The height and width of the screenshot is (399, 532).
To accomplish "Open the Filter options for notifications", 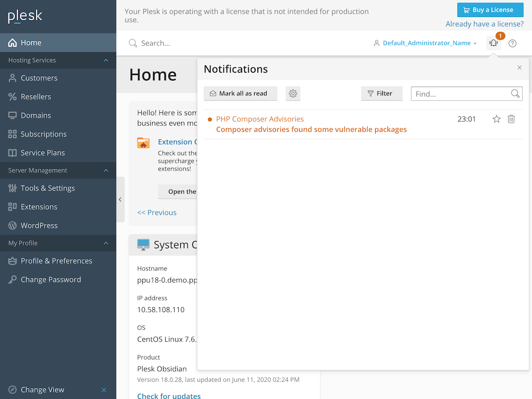I will pyautogui.click(x=381, y=94).
